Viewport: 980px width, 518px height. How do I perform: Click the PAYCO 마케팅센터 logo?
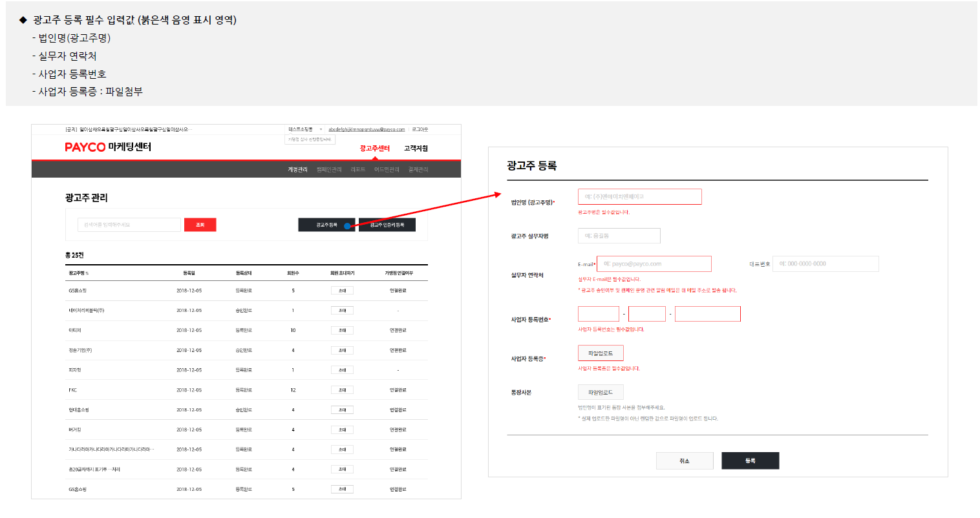pos(108,147)
